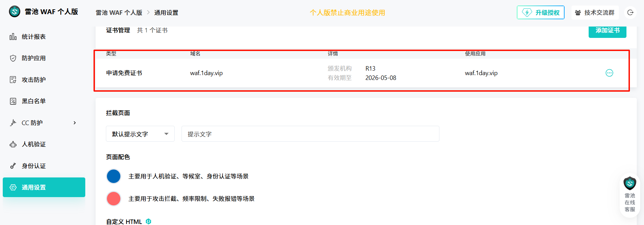644x225 pixels.
Task: Select 通用设置 in the sidebar
Action: click(33, 187)
